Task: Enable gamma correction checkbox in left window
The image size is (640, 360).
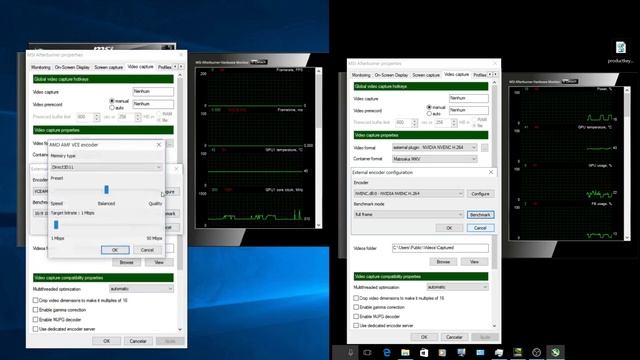Action: 36,310
